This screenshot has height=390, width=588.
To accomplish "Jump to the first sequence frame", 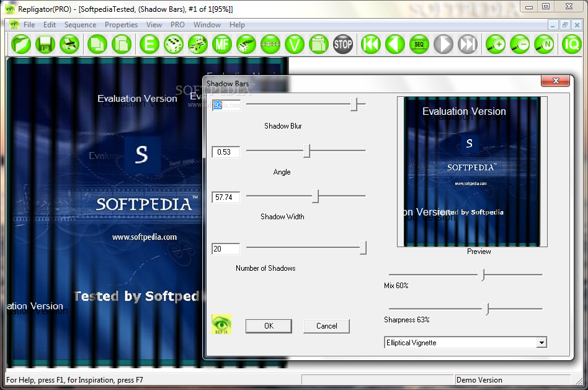I will click(x=371, y=44).
